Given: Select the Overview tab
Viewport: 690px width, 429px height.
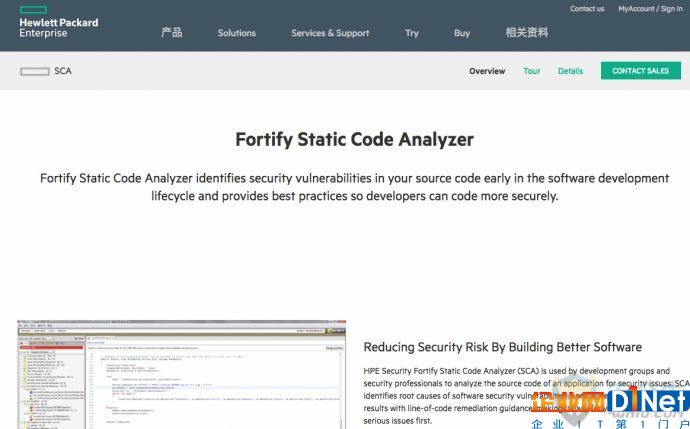Looking at the screenshot, I should coord(487,71).
